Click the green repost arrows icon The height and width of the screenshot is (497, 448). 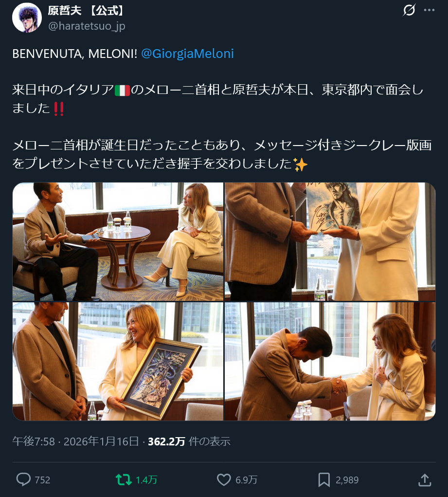pyautogui.click(x=124, y=479)
